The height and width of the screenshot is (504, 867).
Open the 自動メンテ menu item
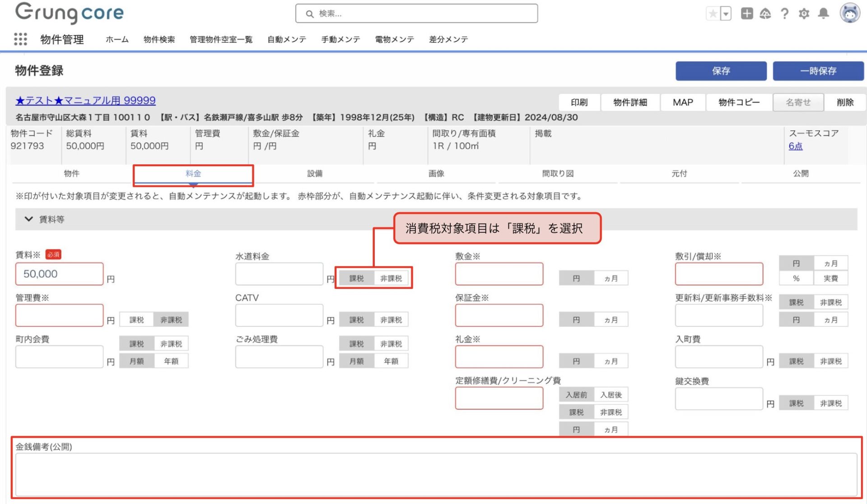tap(287, 40)
